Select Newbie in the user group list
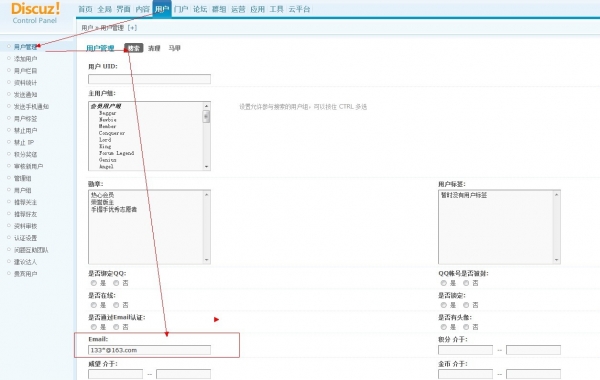 (108, 120)
